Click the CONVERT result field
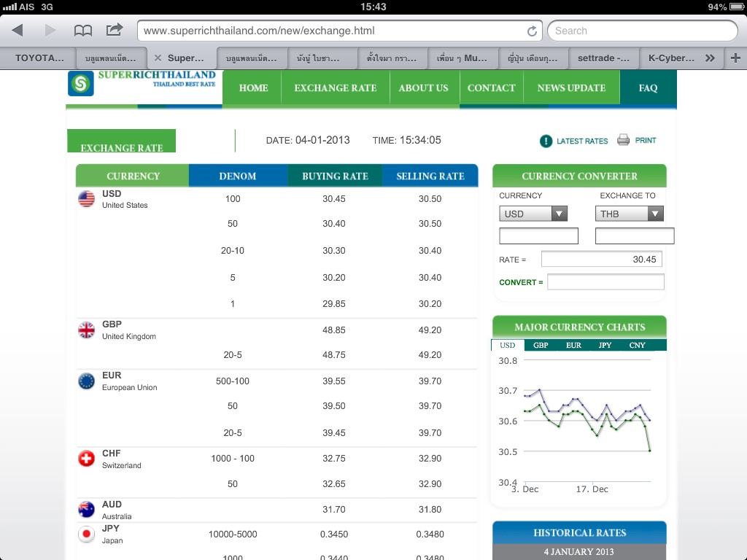Screen dimensions: 747x560 [x=605, y=282]
